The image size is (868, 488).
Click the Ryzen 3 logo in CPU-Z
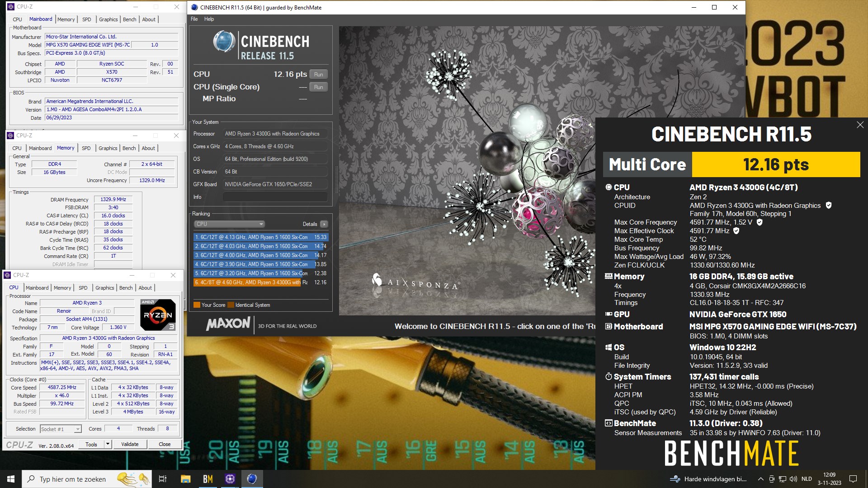[158, 314]
